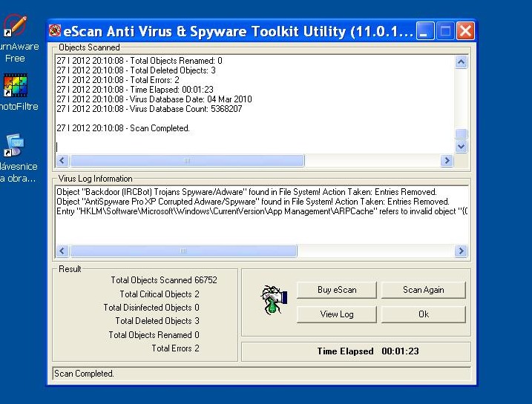Image resolution: width=532 pixels, height=404 pixels.
Task: Select the 'Time Elapsed: 00:01:23' log line
Action: [x=135, y=90]
